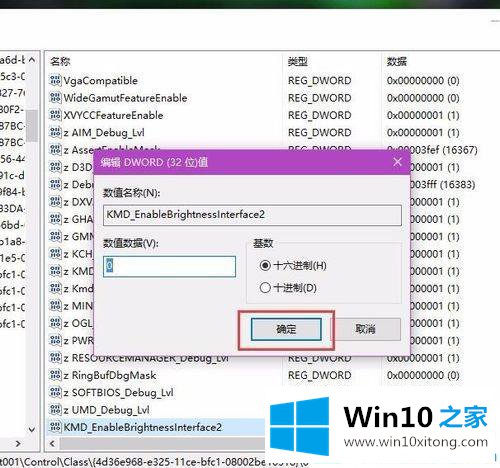Click the value name field showing KMD_EnableBrightnessInterface2
The width and height of the screenshot is (500, 468).
click(252, 215)
